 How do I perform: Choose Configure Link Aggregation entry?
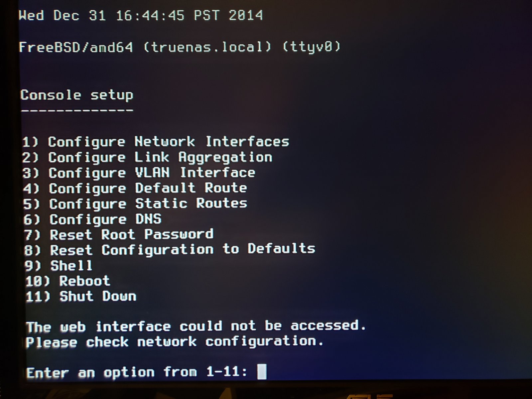[x=147, y=158]
